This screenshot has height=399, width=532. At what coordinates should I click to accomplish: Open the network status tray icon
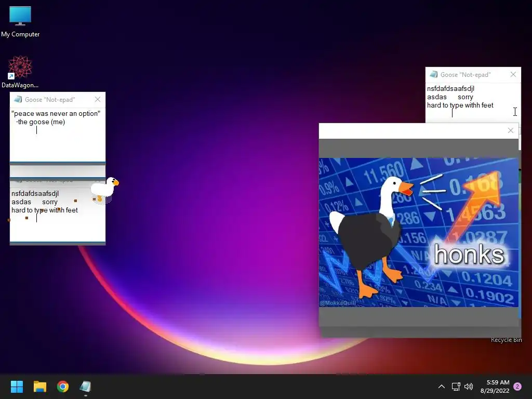click(x=456, y=387)
